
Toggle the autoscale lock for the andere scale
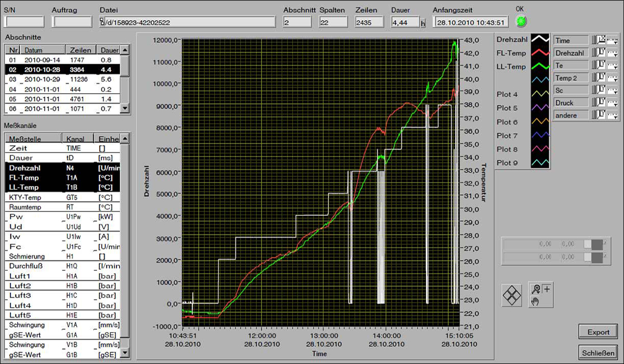[593, 115]
